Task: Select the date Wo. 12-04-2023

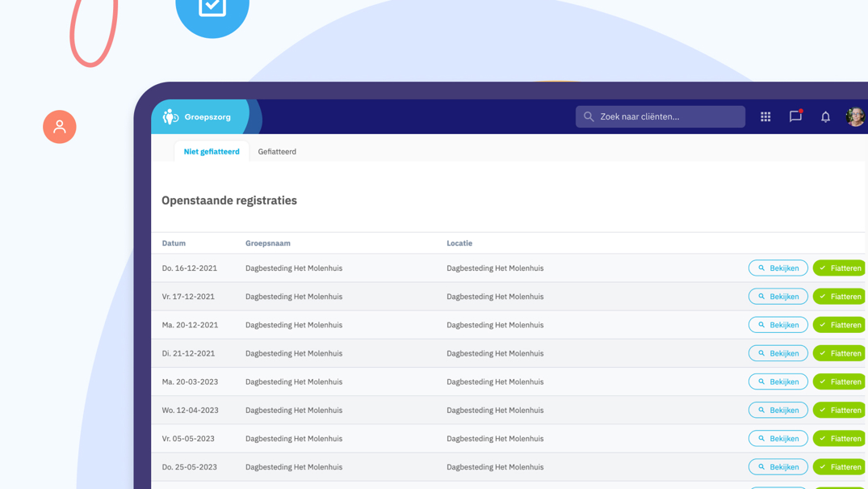Action: [x=190, y=410]
